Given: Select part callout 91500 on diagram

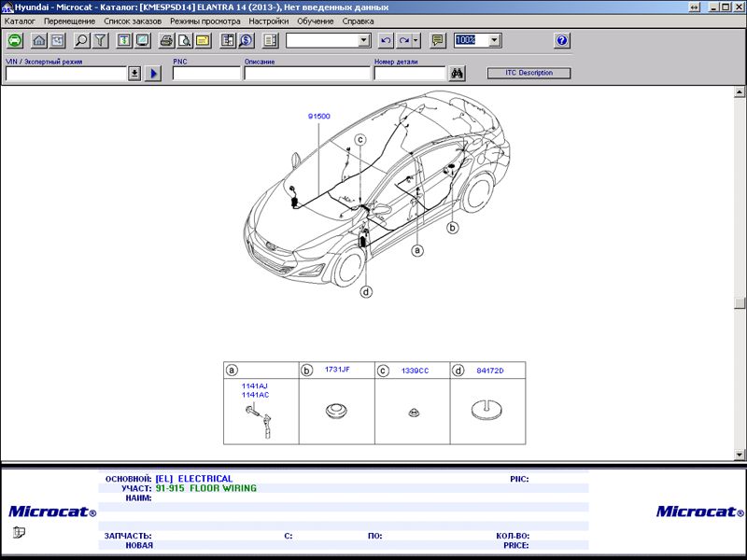Looking at the screenshot, I should point(319,116).
